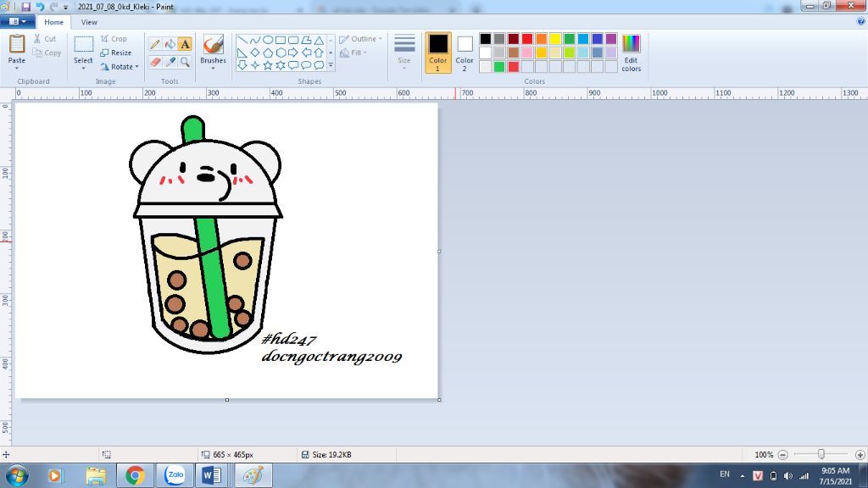
Task: Expand the Select tool options
Action: click(83, 69)
